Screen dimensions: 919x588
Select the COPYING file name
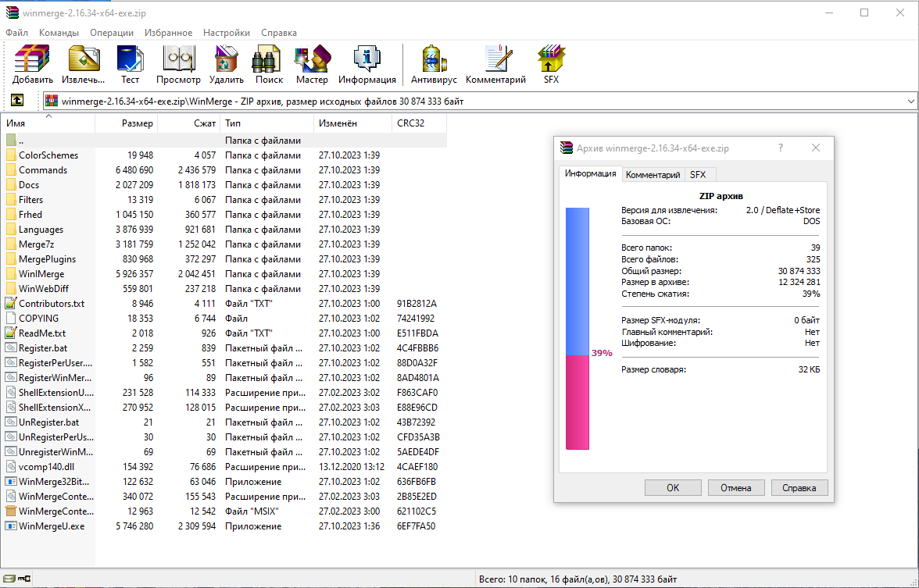pyautogui.click(x=39, y=319)
